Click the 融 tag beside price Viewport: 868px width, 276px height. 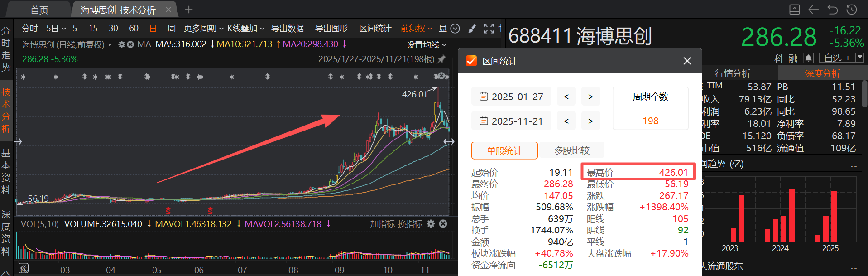coord(793,58)
